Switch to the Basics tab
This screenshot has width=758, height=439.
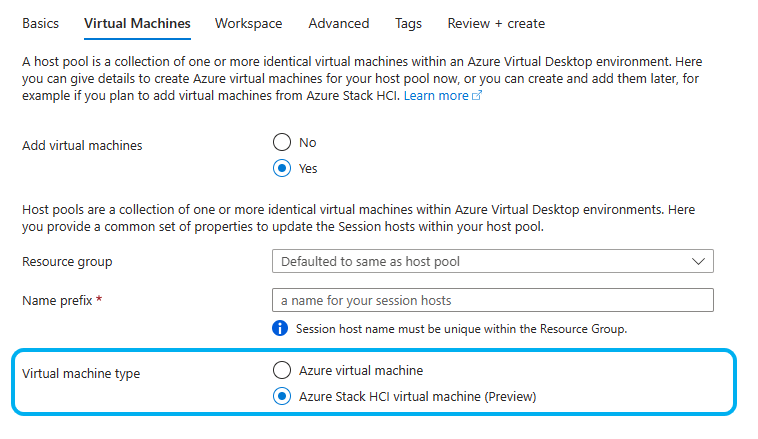[x=40, y=23]
